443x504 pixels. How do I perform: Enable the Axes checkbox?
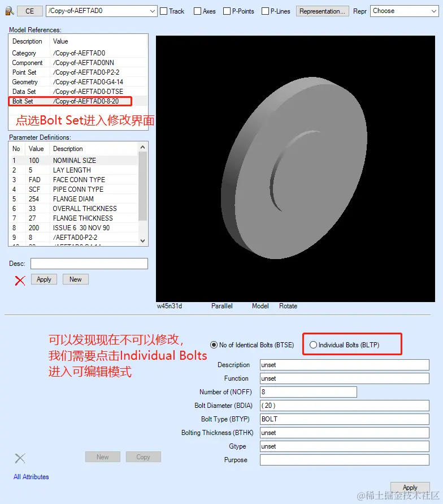point(197,11)
